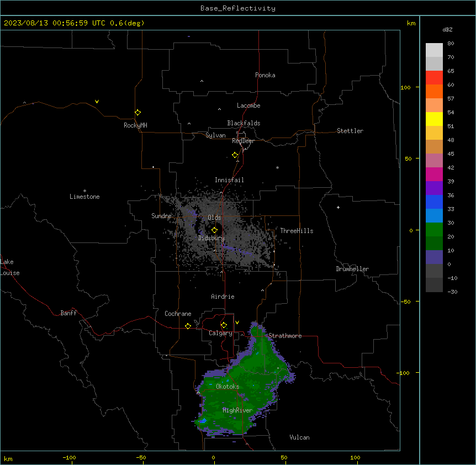Viewport: 476px width, 465px height.
Task: Click the yellow diamond marker between Olds and Didsbury
Action: point(214,230)
